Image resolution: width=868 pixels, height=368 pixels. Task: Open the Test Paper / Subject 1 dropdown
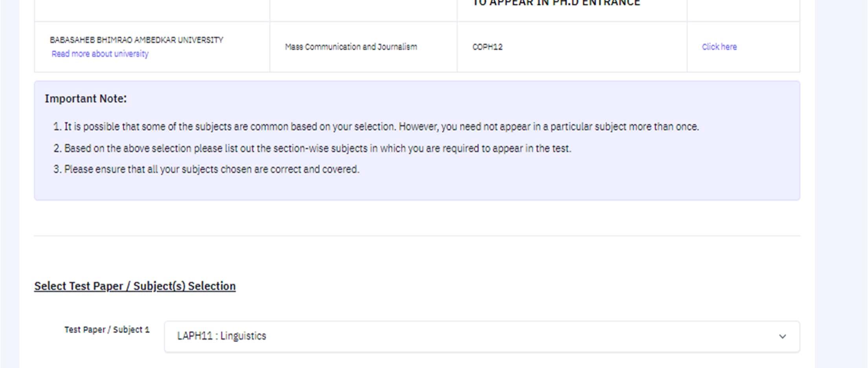click(482, 337)
